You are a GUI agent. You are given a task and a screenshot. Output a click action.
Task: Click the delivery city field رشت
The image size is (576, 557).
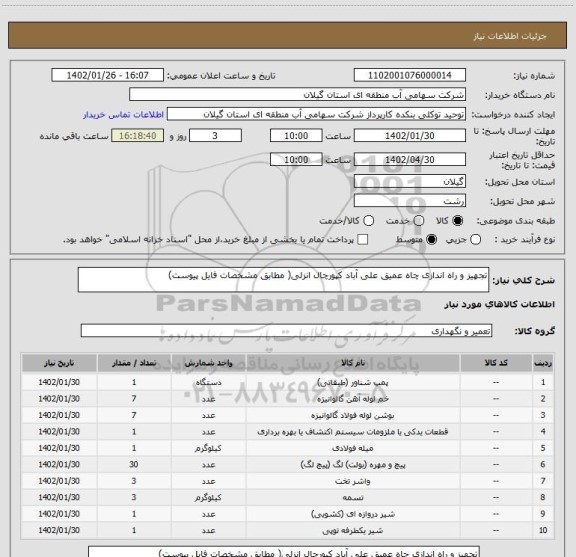coord(410,201)
